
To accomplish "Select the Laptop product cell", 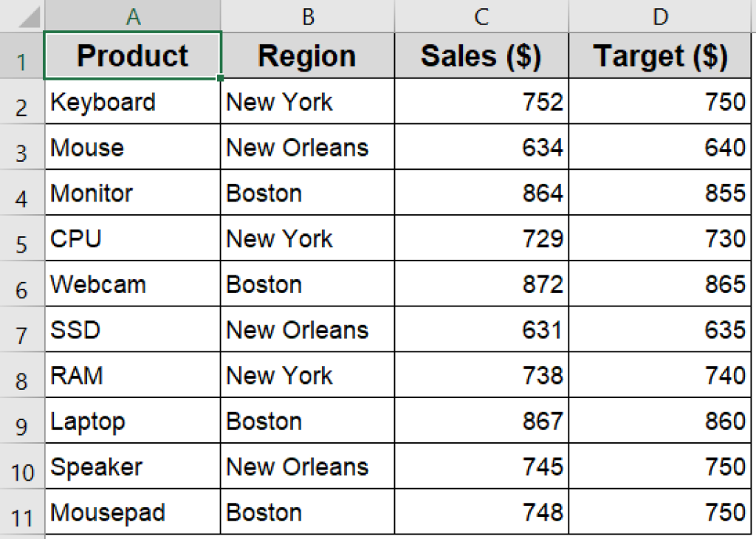I will (133, 421).
